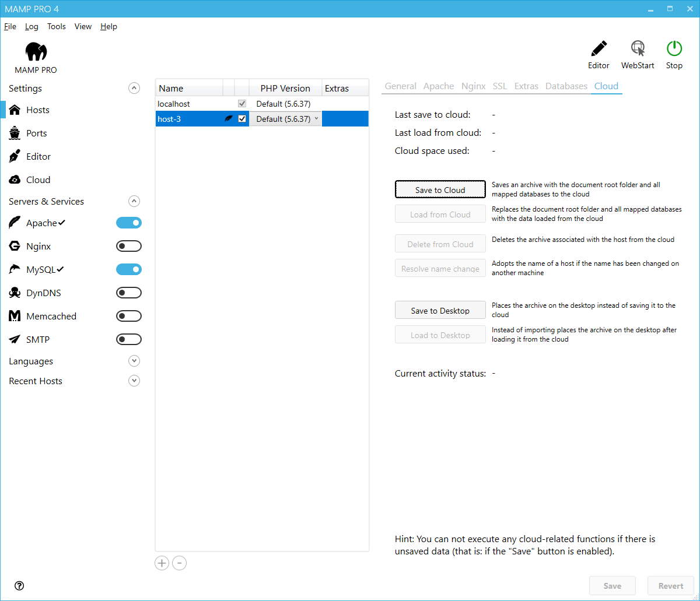
Task: Sort hosts by Name column header
Action: (190, 89)
